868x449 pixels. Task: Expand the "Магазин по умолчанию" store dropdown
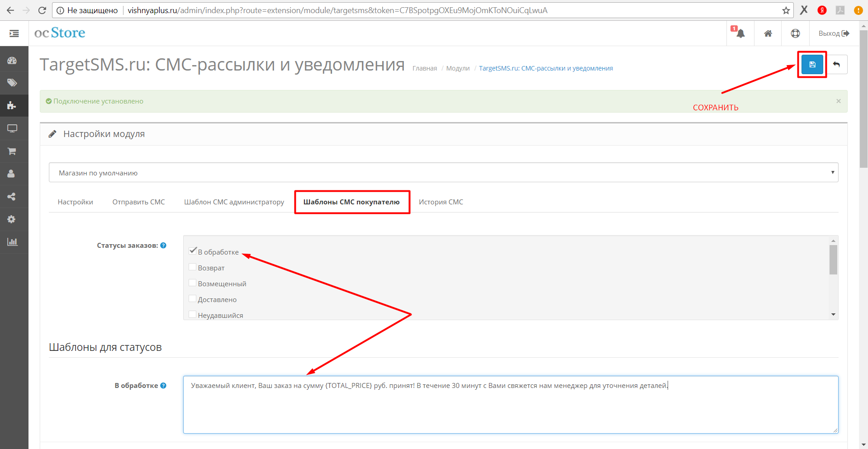pyautogui.click(x=443, y=173)
